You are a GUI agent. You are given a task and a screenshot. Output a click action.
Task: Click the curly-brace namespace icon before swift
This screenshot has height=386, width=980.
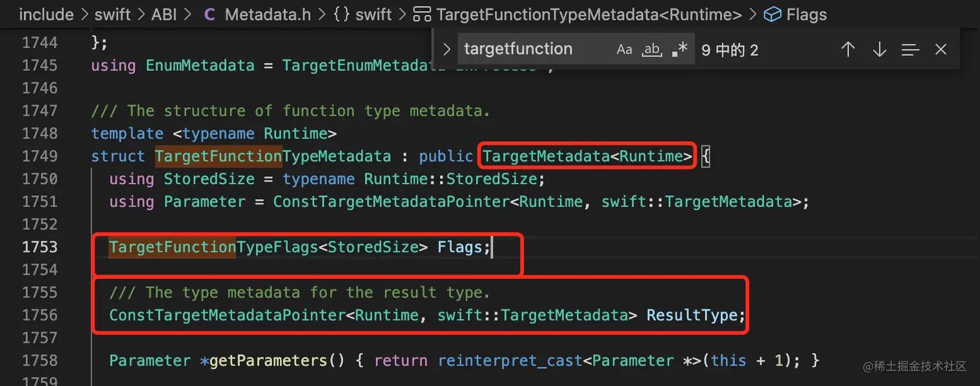tap(342, 14)
